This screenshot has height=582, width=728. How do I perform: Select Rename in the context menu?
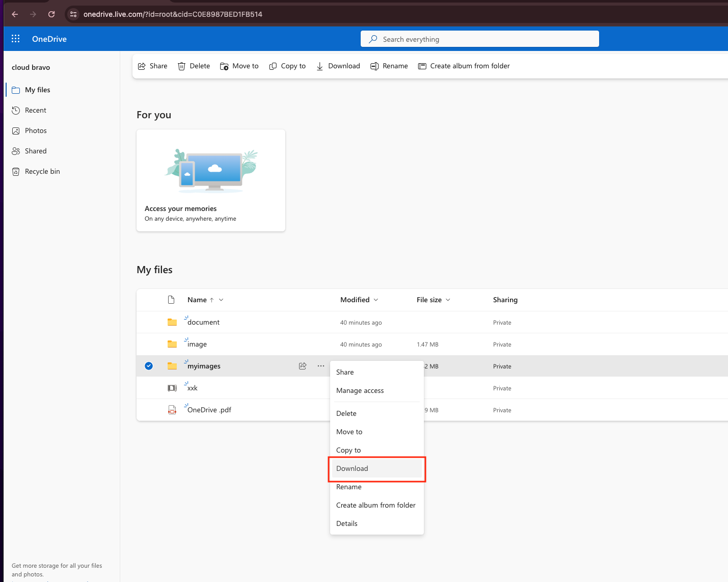click(x=377, y=487)
